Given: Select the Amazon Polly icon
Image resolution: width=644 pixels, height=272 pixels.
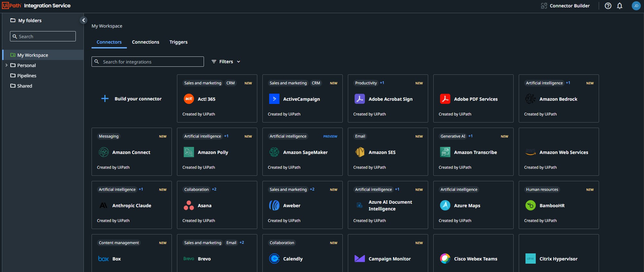Looking at the screenshot, I should point(189,152).
